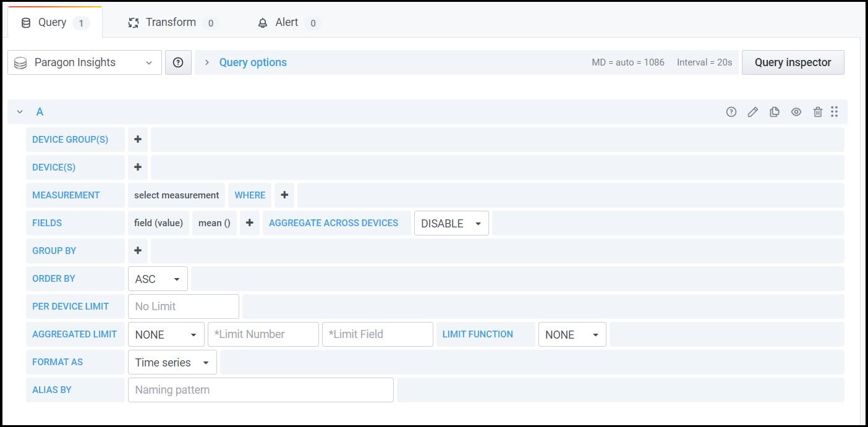Open the Query inspector
This screenshot has width=868, height=427.
(x=793, y=62)
